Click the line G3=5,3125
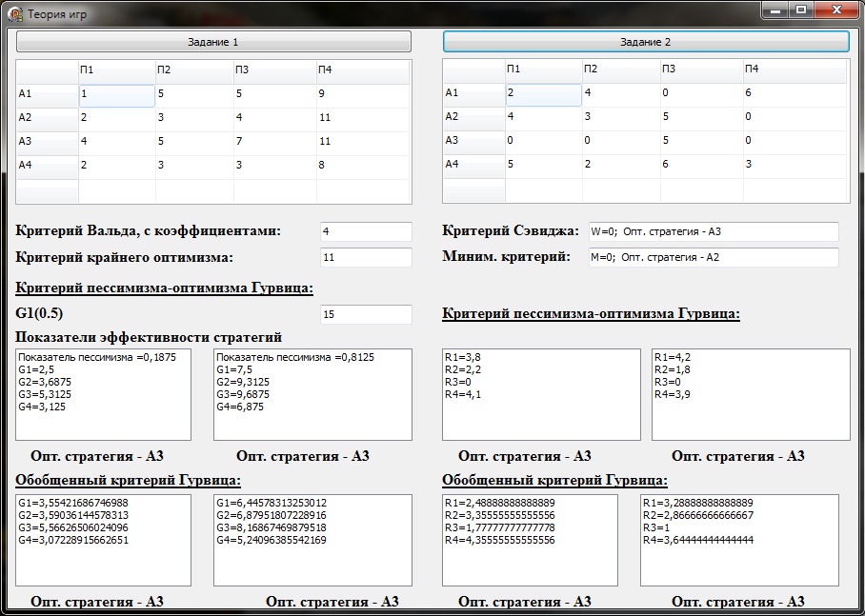This screenshot has height=616, width=865. point(45,394)
